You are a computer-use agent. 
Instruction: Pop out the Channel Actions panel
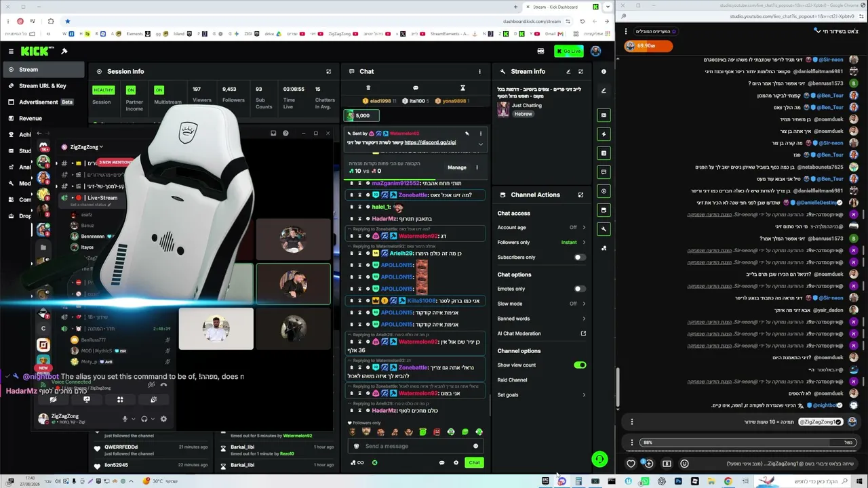click(580, 195)
